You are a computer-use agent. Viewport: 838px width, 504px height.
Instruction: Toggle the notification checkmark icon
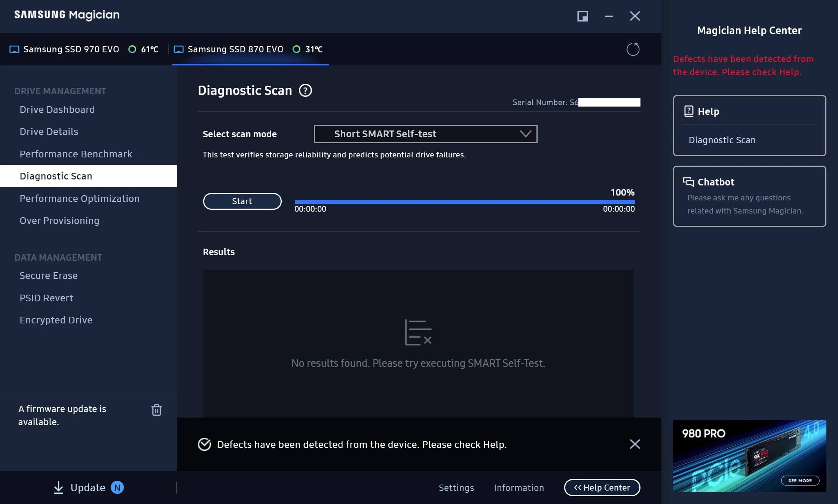click(x=204, y=445)
